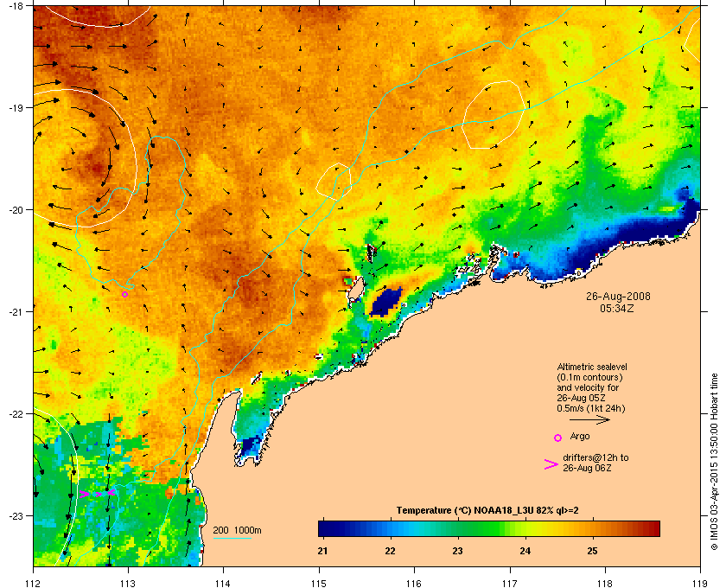
Task: Click the time label 05:34Z
Action: (x=617, y=308)
